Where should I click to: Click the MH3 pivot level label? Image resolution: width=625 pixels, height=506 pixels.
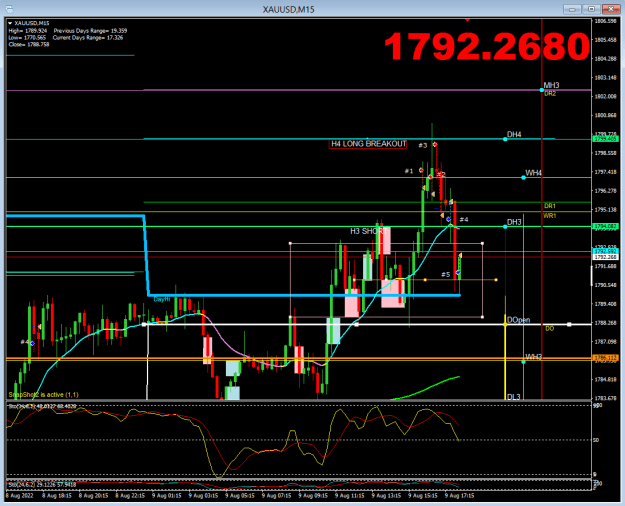coord(552,85)
